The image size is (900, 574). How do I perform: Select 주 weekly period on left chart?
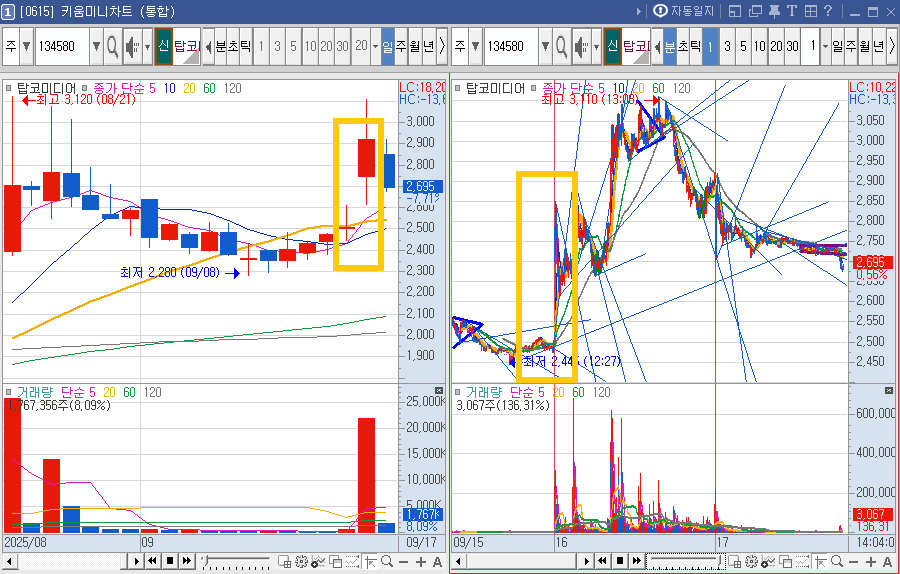(401, 46)
